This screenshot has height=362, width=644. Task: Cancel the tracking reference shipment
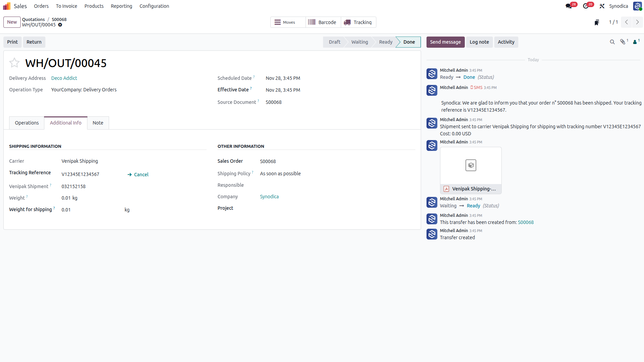(x=138, y=175)
